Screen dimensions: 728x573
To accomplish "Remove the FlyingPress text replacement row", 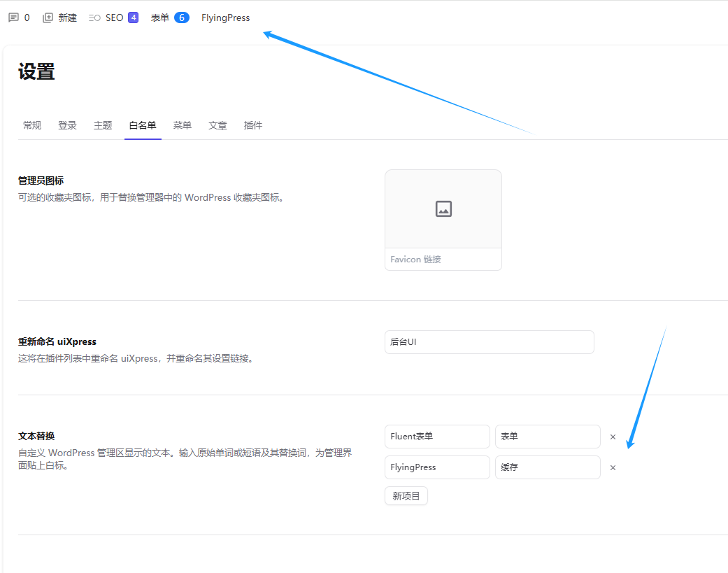I will [613, 467].
